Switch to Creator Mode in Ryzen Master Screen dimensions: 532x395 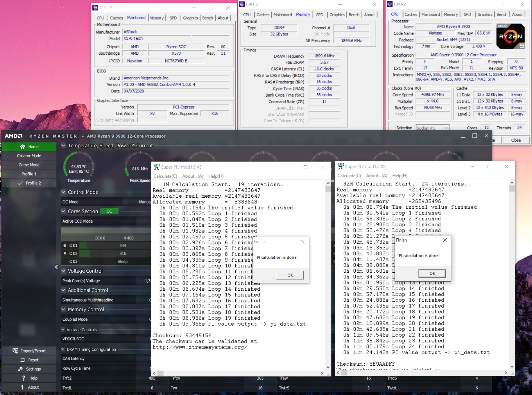point(29,156)
